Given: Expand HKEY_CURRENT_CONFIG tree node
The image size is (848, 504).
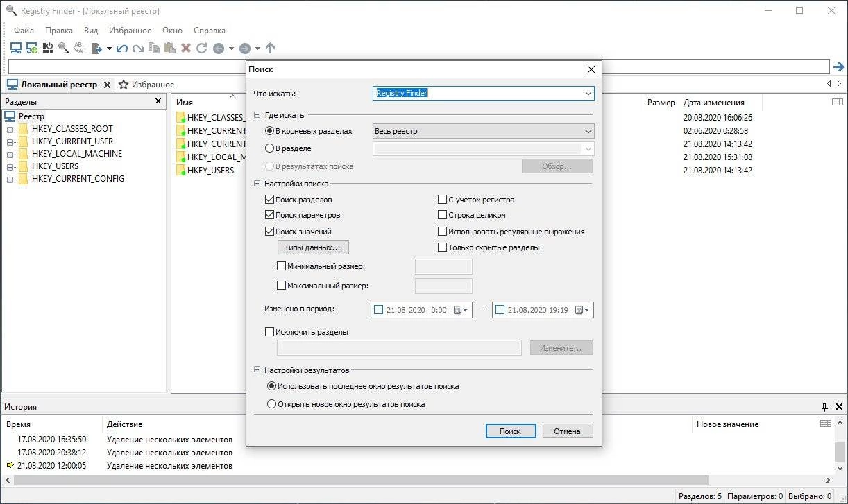Looking at the screenshot, I should (x=10, y=179).
